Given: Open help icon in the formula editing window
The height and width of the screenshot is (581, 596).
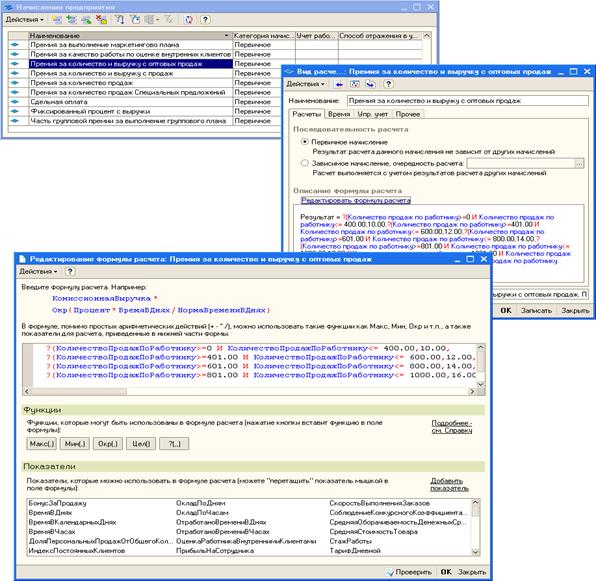Looking at the screenshot, I should (70, 271).
